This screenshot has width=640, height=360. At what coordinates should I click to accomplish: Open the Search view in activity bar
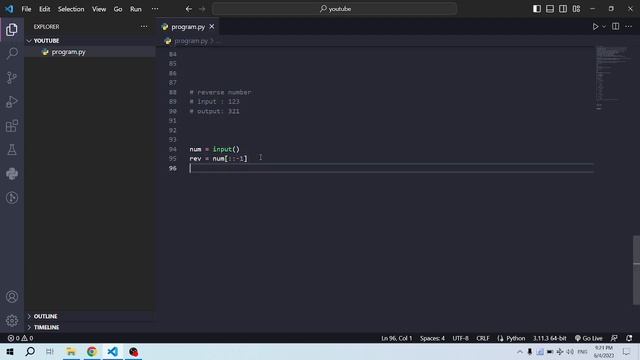click(12, 53)
